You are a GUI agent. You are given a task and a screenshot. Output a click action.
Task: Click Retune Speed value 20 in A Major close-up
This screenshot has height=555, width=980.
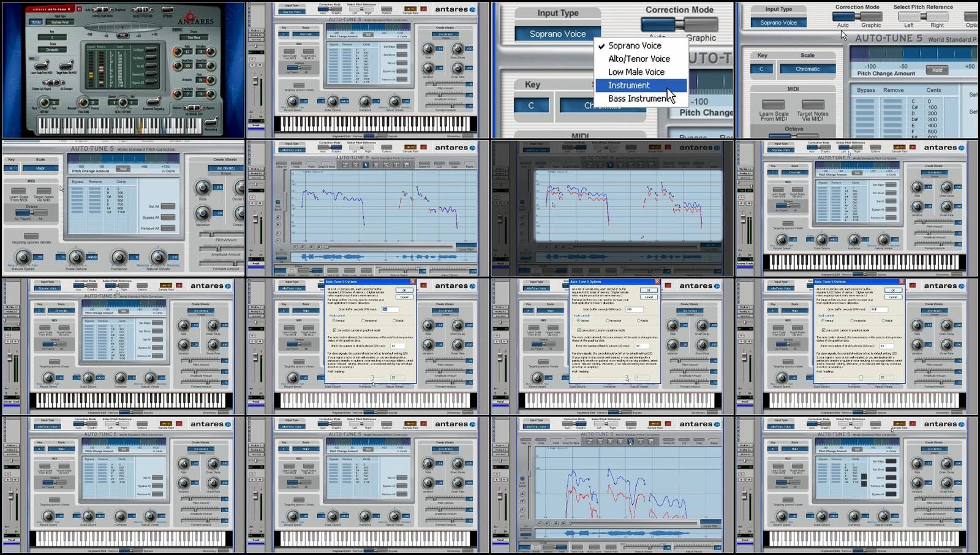tap(38, 257)
